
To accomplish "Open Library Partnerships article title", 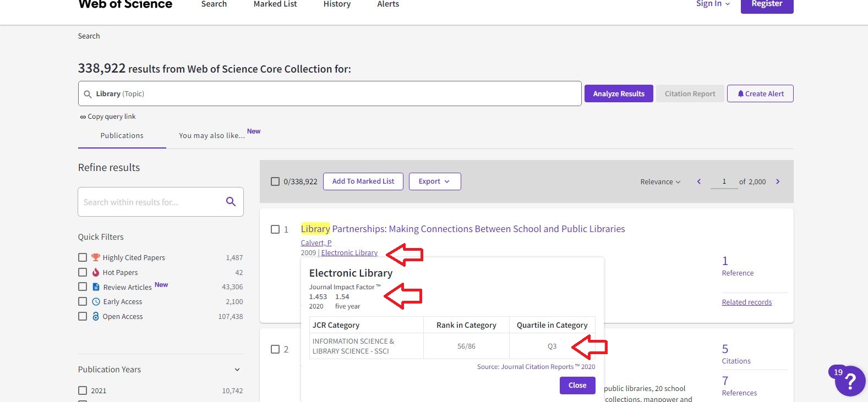I will tap(463, 229).
